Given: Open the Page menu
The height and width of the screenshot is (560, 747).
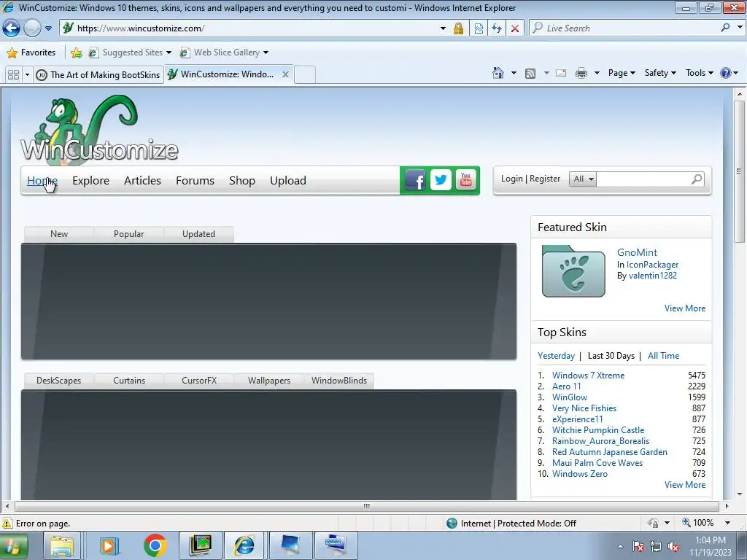Looking at the screenshot, I should [622, 73].
